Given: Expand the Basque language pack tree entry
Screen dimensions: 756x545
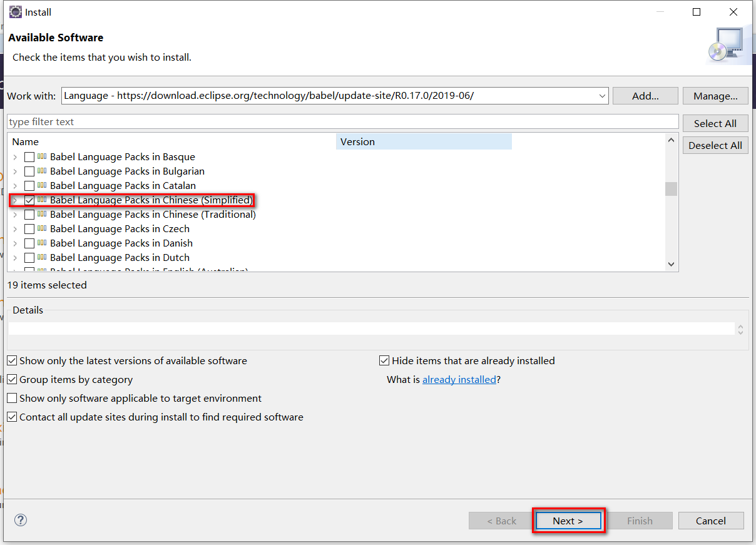Looking at the screenshot, I should pyautogui.click(x=15, y=156).
